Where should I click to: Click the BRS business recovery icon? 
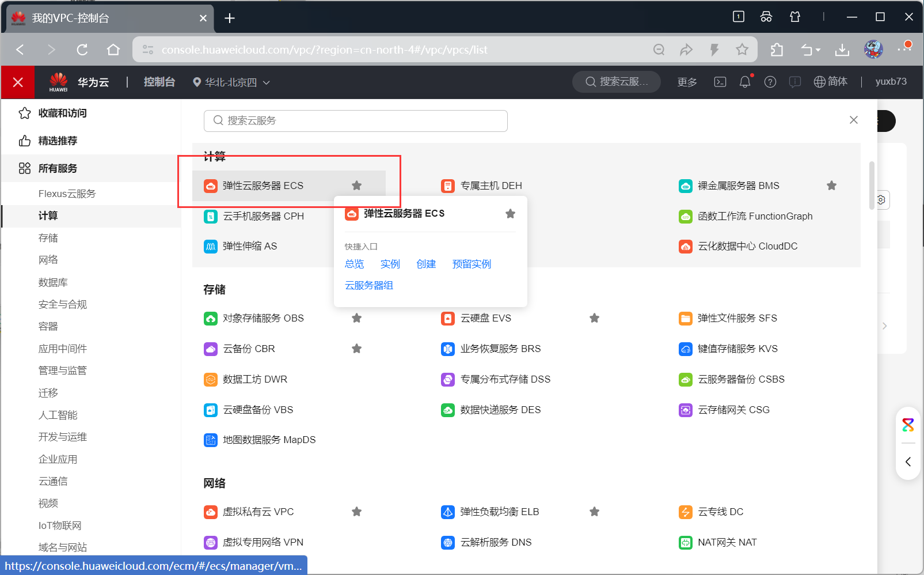point(448,349)
